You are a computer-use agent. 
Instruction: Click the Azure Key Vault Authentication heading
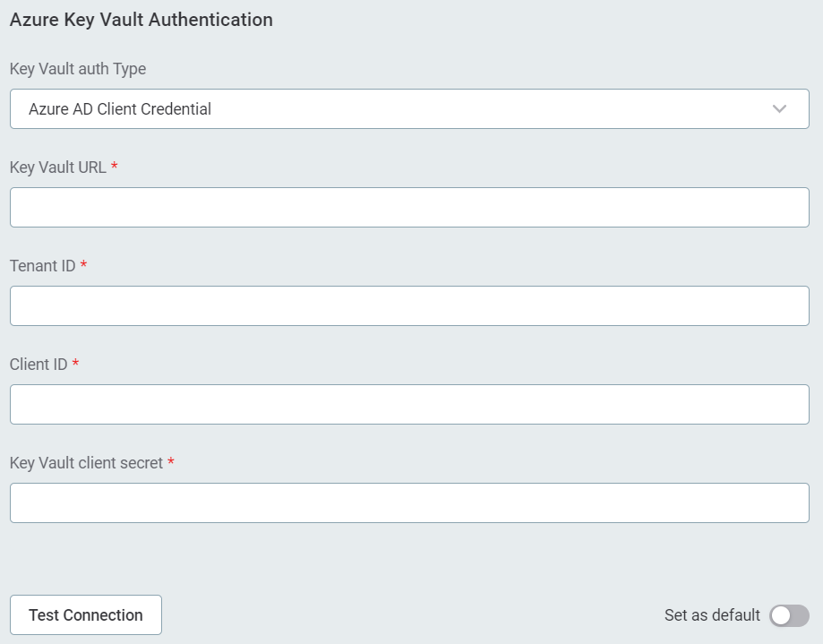pos(141,19)
